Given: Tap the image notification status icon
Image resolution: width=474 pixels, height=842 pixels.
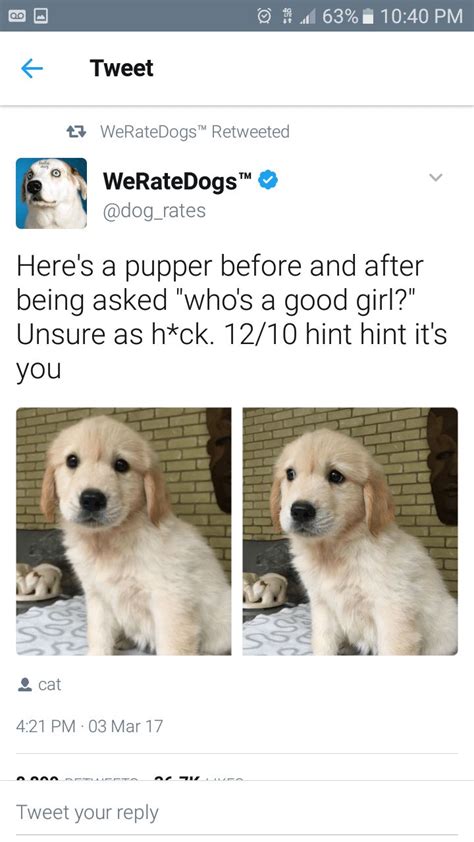Looking at the screenshot, I should (x=41, y=16).
